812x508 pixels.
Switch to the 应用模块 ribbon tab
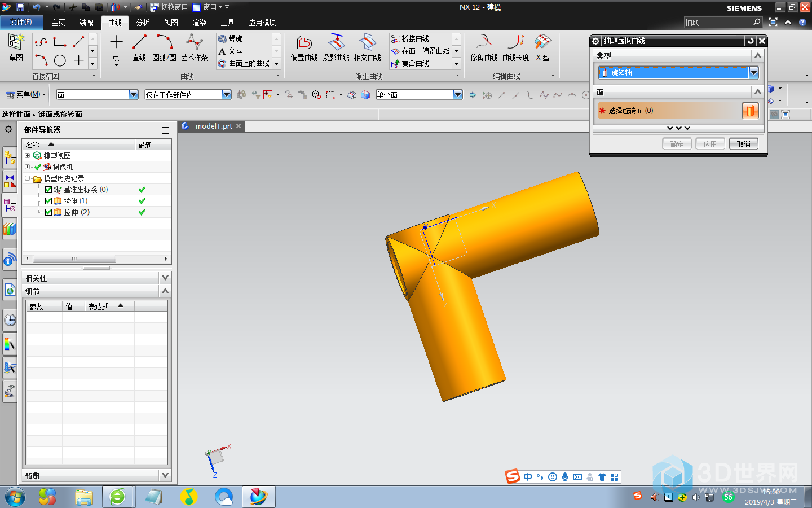pyautogui.click(x=263, y=23)
